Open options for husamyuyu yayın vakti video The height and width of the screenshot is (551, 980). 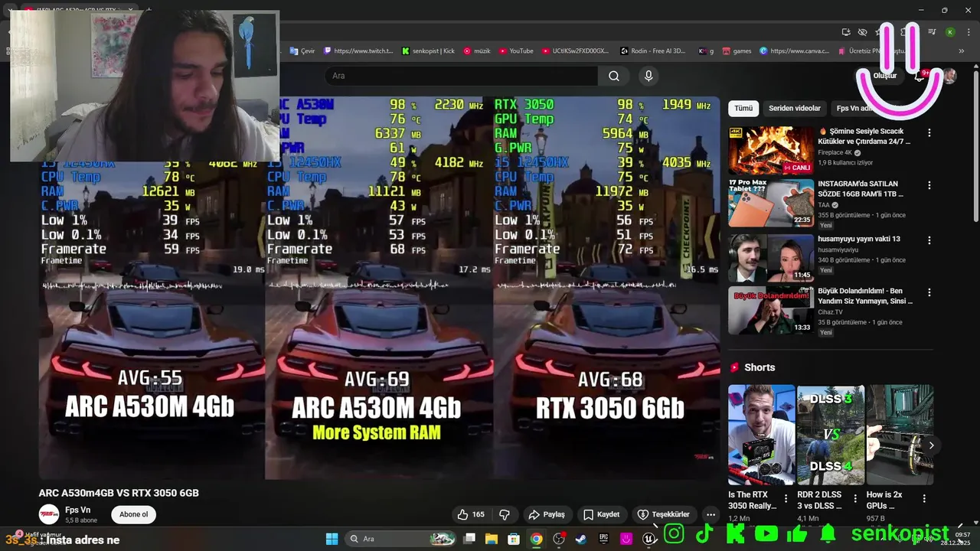[x=929, y=240]
